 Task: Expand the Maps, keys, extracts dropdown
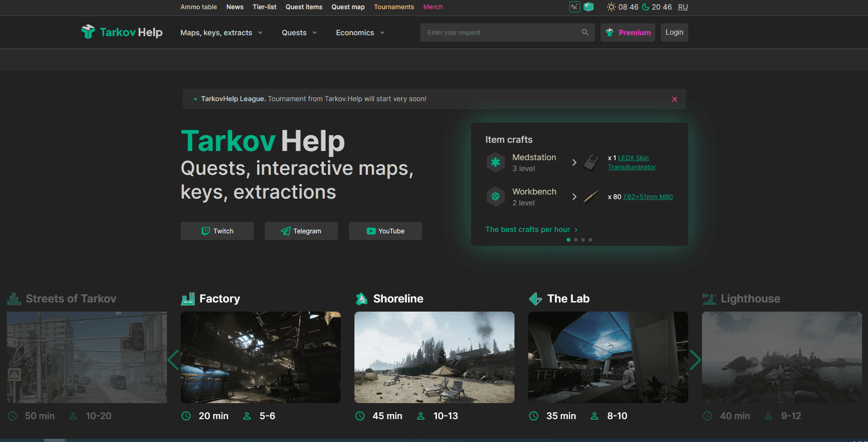tap(221, 32)
